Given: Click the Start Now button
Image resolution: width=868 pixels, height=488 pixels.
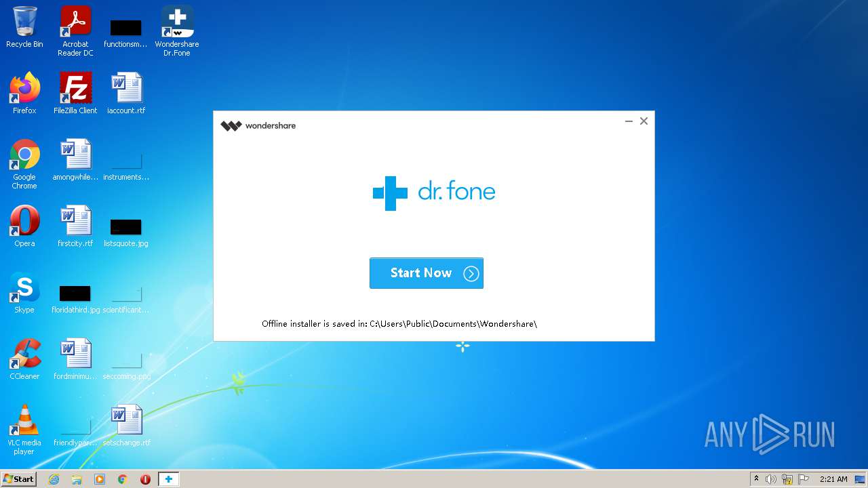Looking at the screenshot, I should [x=427, y=273].
